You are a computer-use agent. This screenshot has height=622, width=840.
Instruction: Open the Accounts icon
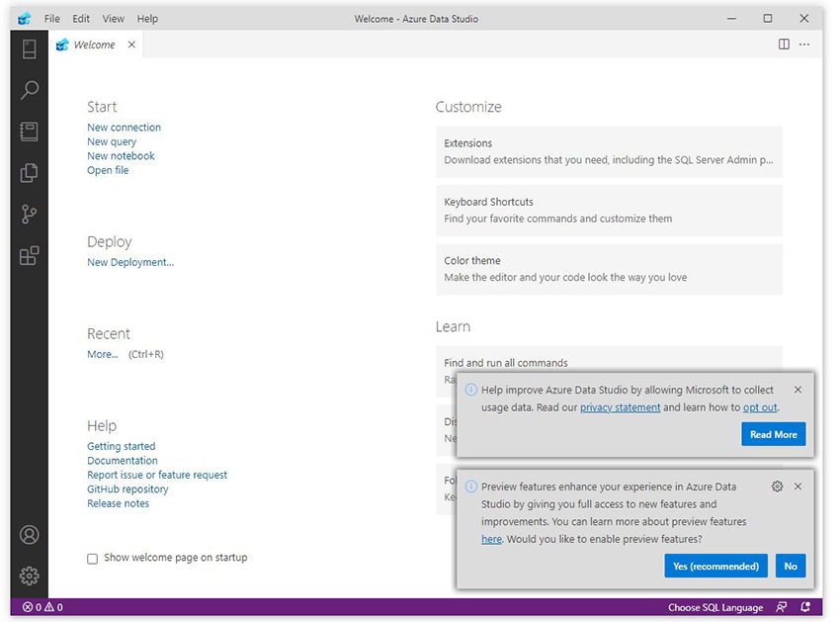(30, 535)
